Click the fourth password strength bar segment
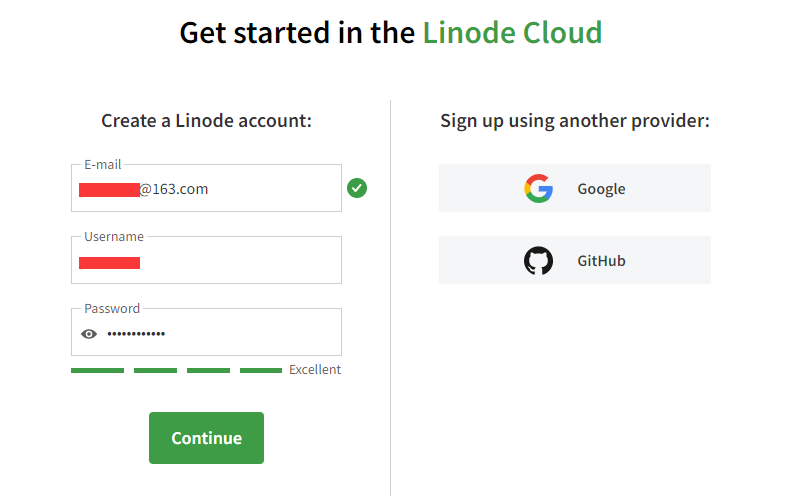Image resolution: width=792 pixels, height=500 pixels. pos(261,370)
